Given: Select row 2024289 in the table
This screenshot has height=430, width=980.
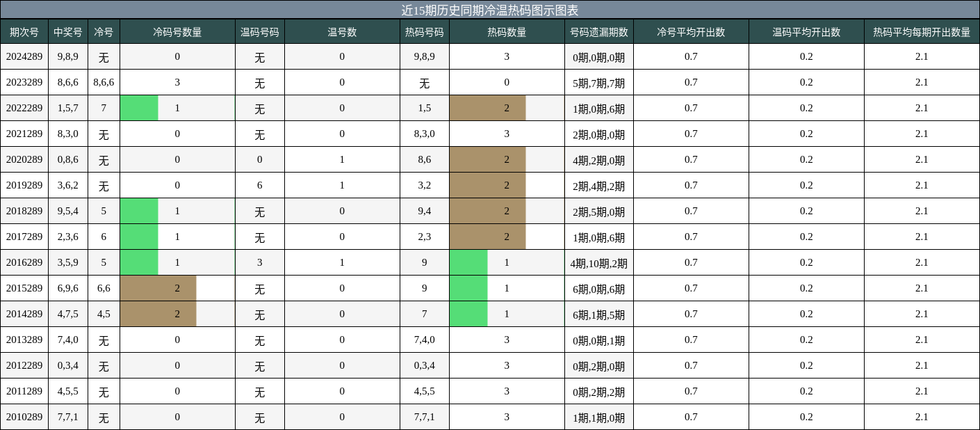Looking at the screenshot, I should pos(22,56).
